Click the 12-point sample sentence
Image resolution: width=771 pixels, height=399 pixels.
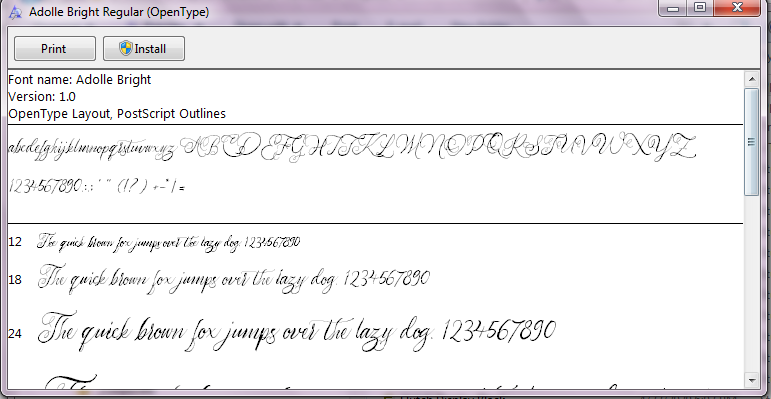(x=169, y=242)
